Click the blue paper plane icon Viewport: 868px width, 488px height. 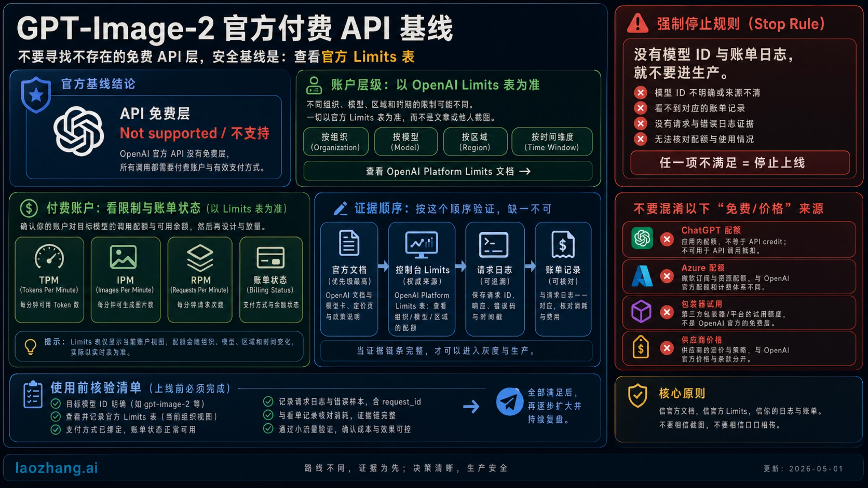point(510,402)
